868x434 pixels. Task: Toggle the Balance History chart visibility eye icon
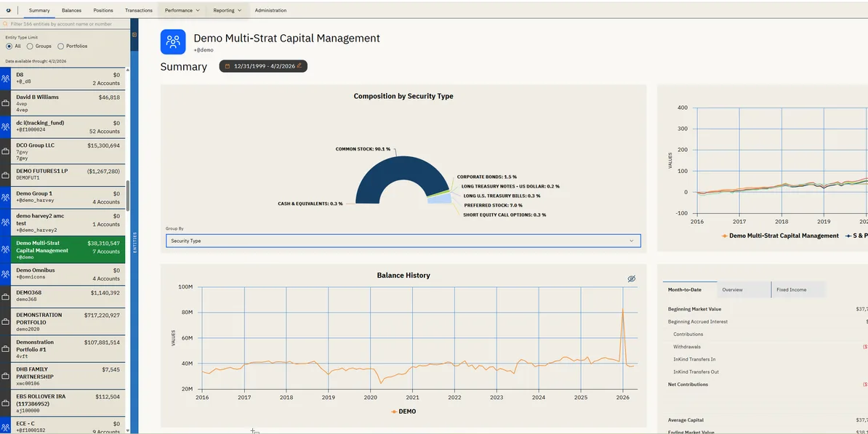click(632, 278)
